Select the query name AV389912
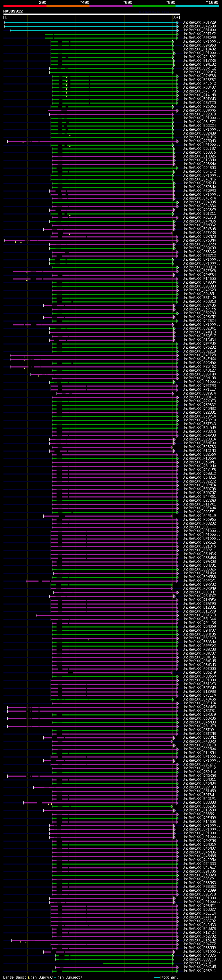Viewport: 222px width, 980px height. [x=13, y=11]
